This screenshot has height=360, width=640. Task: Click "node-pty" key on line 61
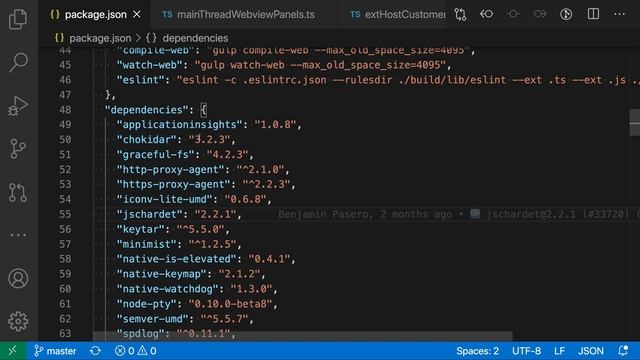pyautogui.click(x=149, y=304)
